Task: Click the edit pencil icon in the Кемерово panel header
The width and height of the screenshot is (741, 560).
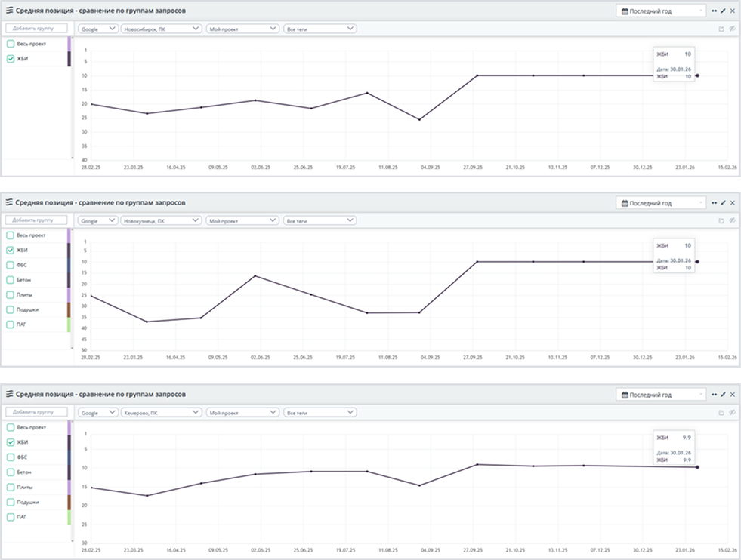Action: (x=723, y=395)
